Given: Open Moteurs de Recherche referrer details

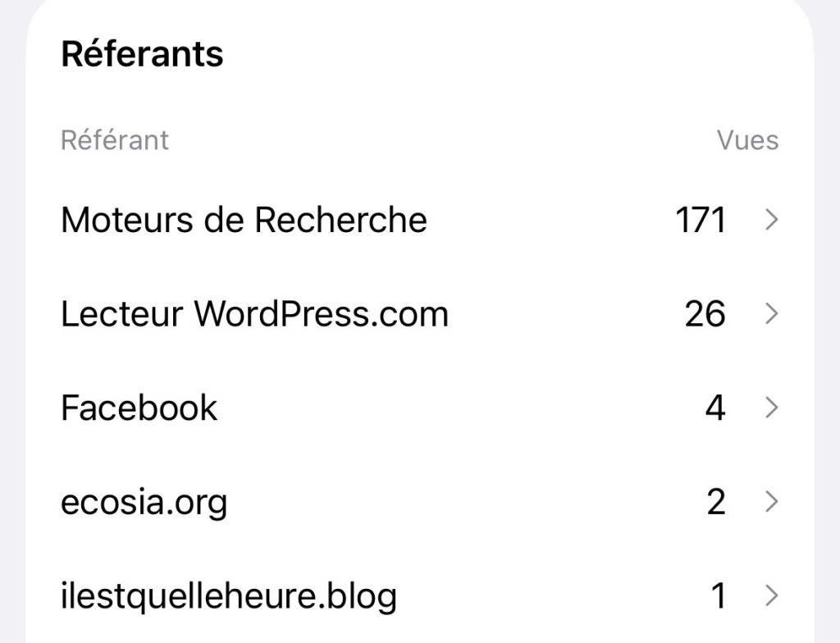Looking at the screenshot, I should (244, 219).
